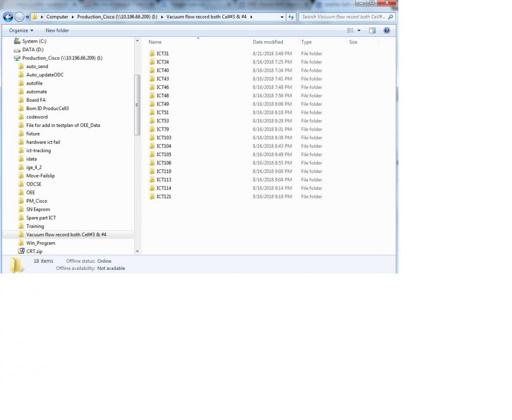Click the Training folder icon

(21, 226)
